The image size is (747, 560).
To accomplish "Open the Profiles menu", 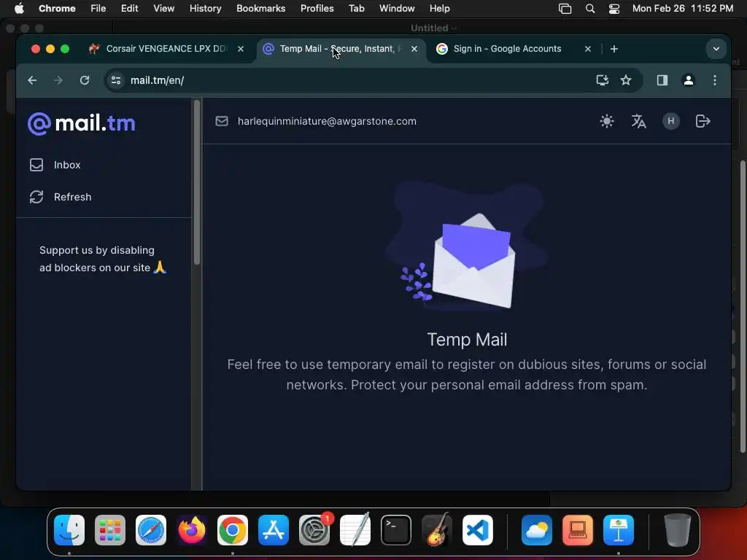I will pos(317,9).
